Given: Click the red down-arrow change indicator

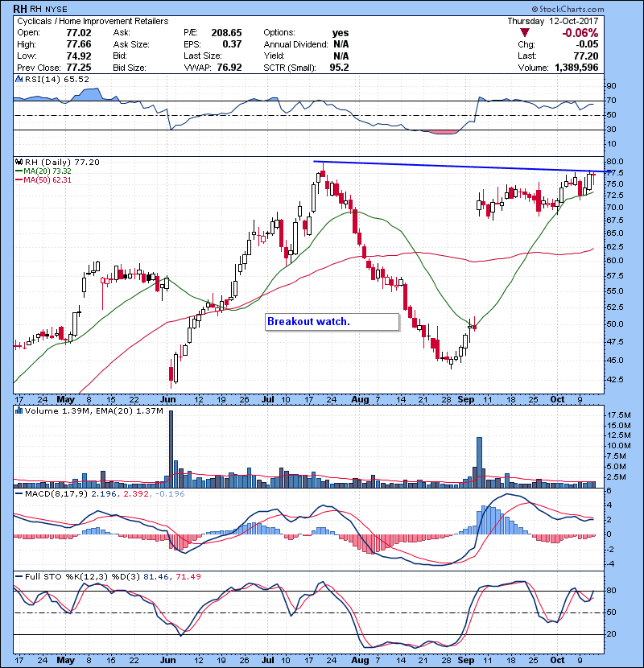Looking at the screenshot, I should click(x=524, y=34).
